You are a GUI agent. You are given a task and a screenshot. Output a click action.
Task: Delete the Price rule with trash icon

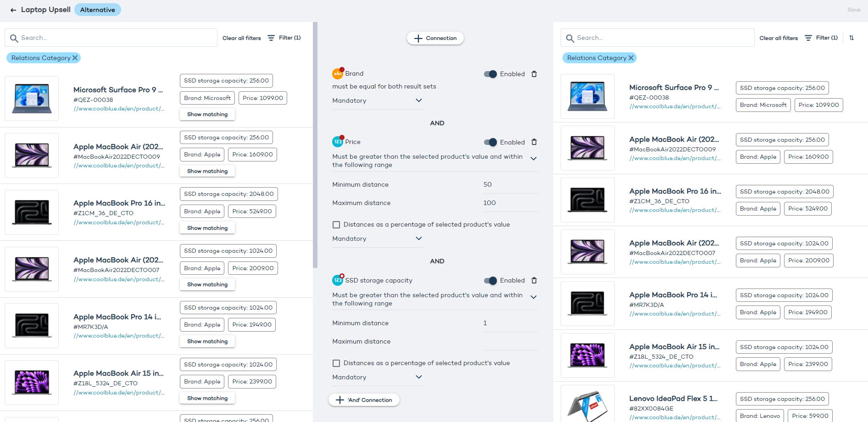[534, 142]
